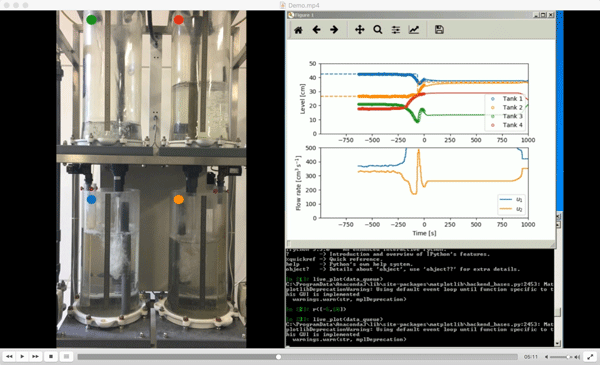Click the Figure 1 window title bar icon
The width and height of the screenshot is (600, 365).
tap(291, 15)
